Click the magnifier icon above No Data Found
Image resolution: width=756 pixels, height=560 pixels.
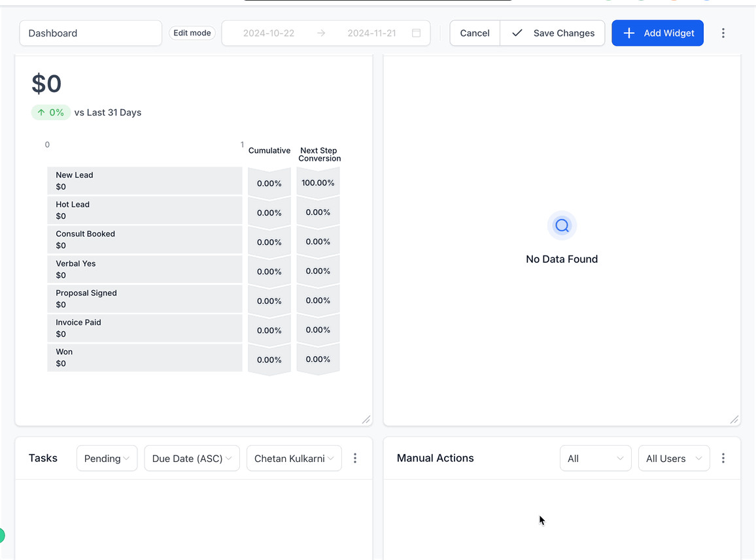[562, 226]
